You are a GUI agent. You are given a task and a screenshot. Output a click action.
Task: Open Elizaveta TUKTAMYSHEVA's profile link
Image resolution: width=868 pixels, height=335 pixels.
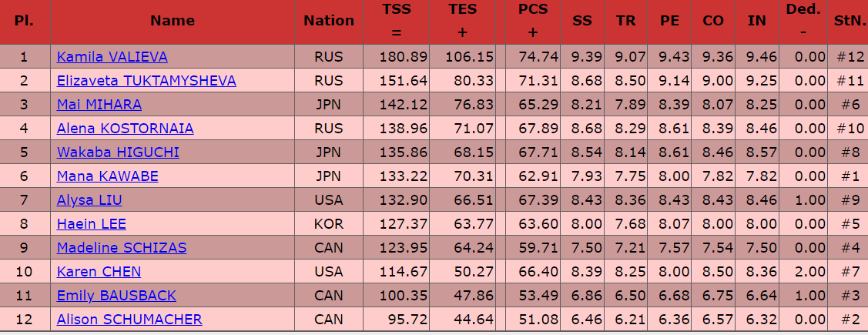point(146,80)
